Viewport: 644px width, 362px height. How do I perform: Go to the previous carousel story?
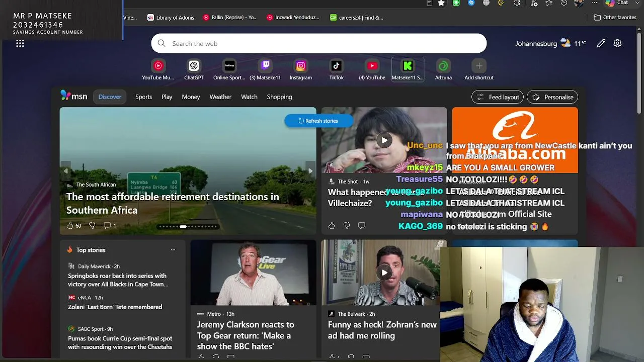pyautogui.click(x=66, y=171)
